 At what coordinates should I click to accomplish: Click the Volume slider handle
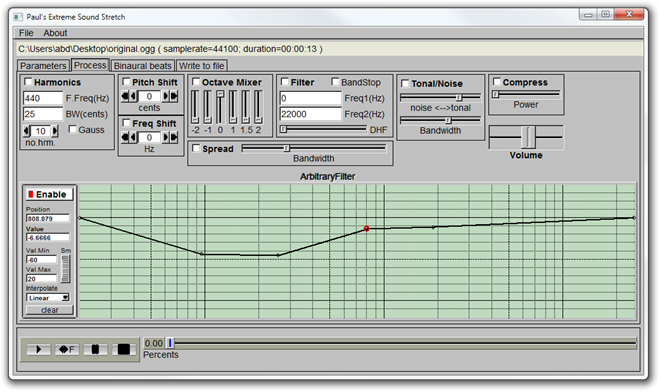(528, 137)
